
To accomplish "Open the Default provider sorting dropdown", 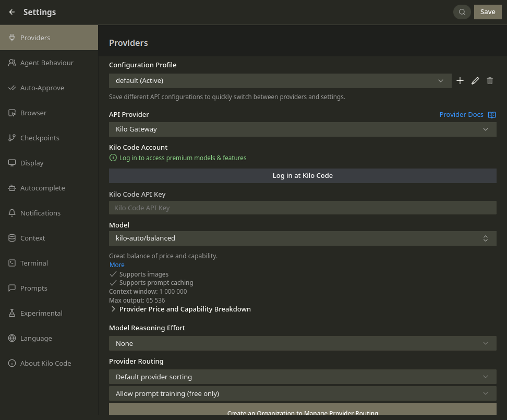I will tap(303, 377).
